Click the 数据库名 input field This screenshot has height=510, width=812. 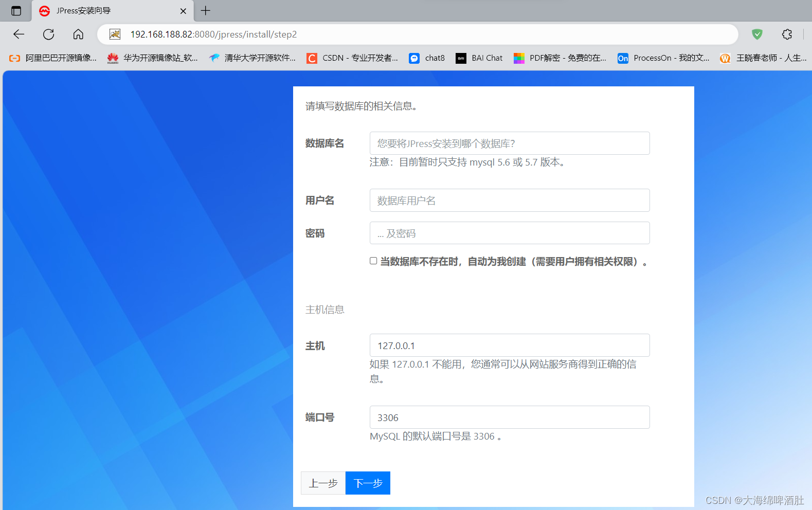tap(510, 143)
